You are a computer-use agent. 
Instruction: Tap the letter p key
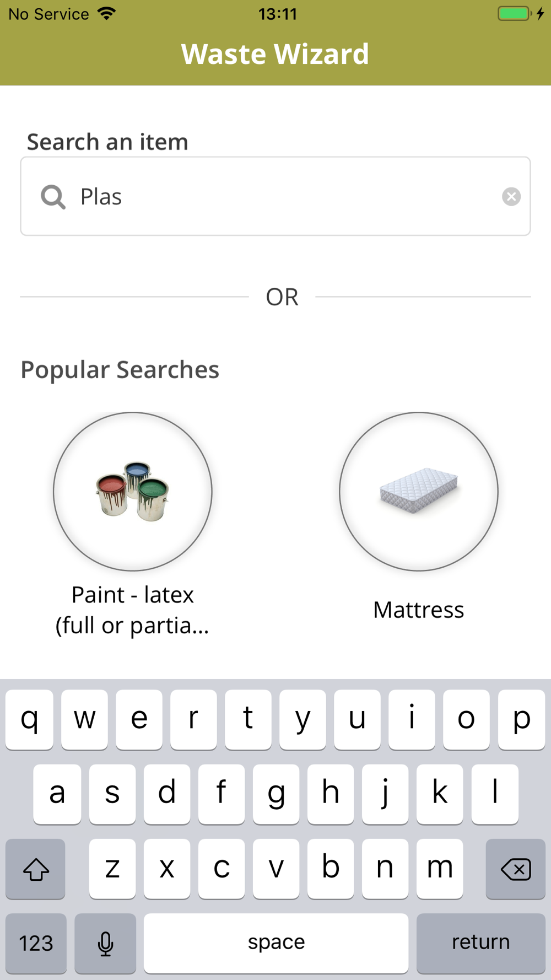coord(521,719)
